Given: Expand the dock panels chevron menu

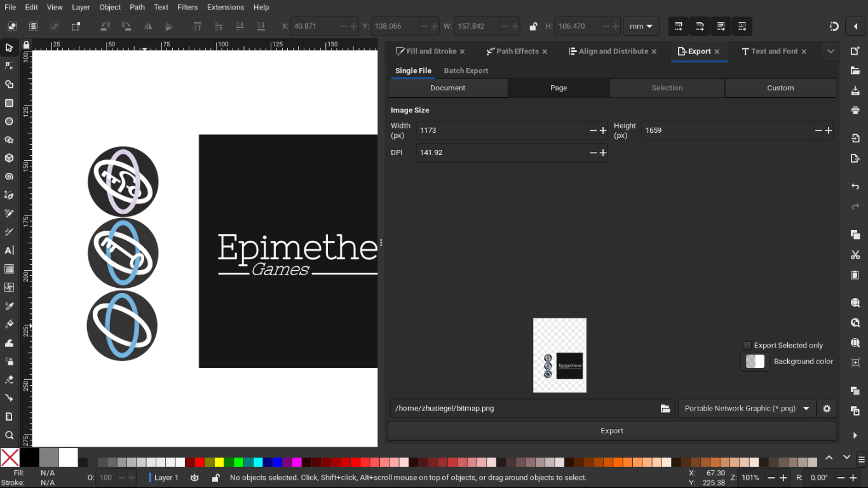Looking at the screenshot, I should tap(831, 51).
